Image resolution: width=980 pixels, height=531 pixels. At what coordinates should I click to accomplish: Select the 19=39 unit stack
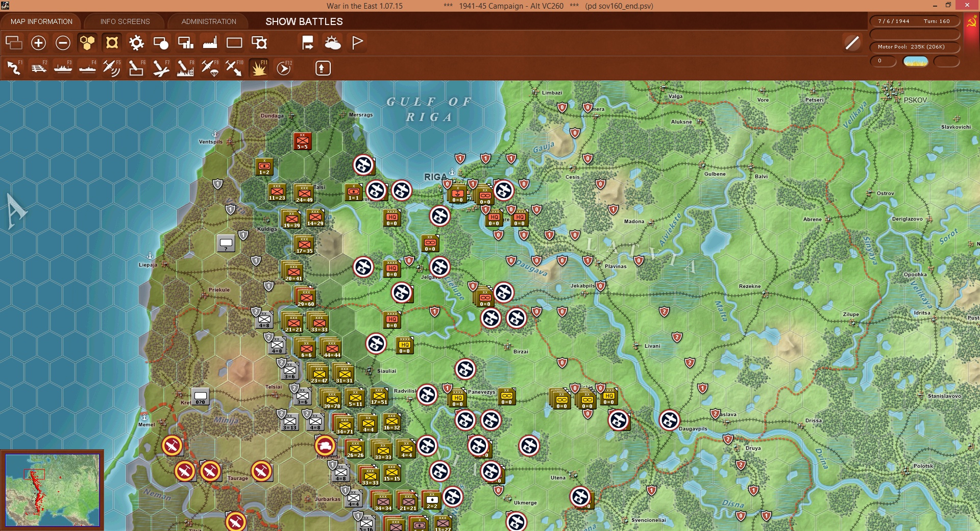291,219
